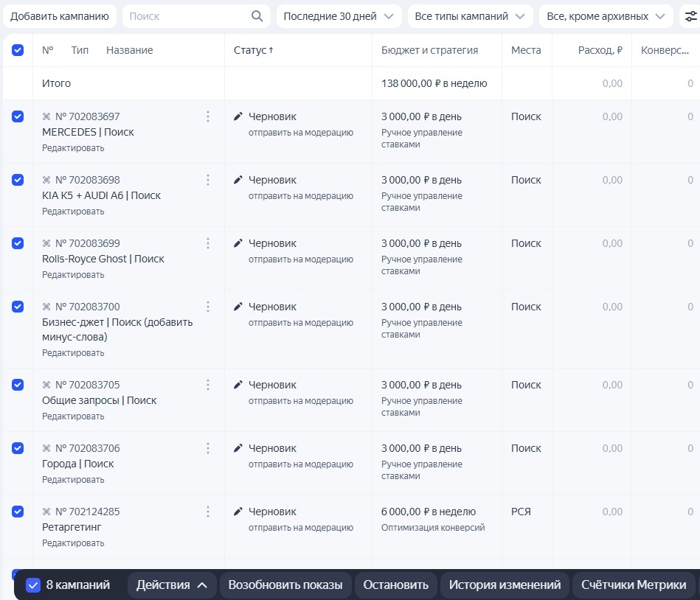Uncheck the Rolls-Royce Ghost campaign checkbox
The width and height of the screenshot is (700, 600).
coord(18,243)
